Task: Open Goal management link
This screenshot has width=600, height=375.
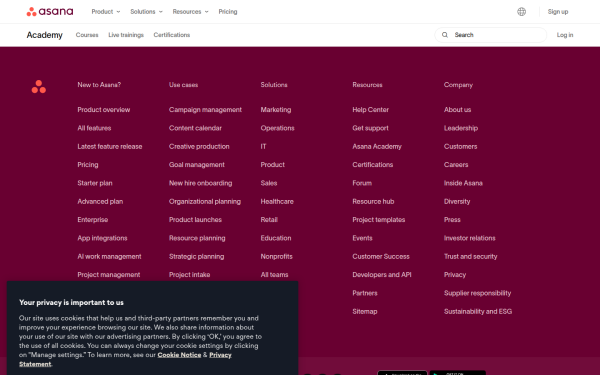Action: tap(197, 165)
